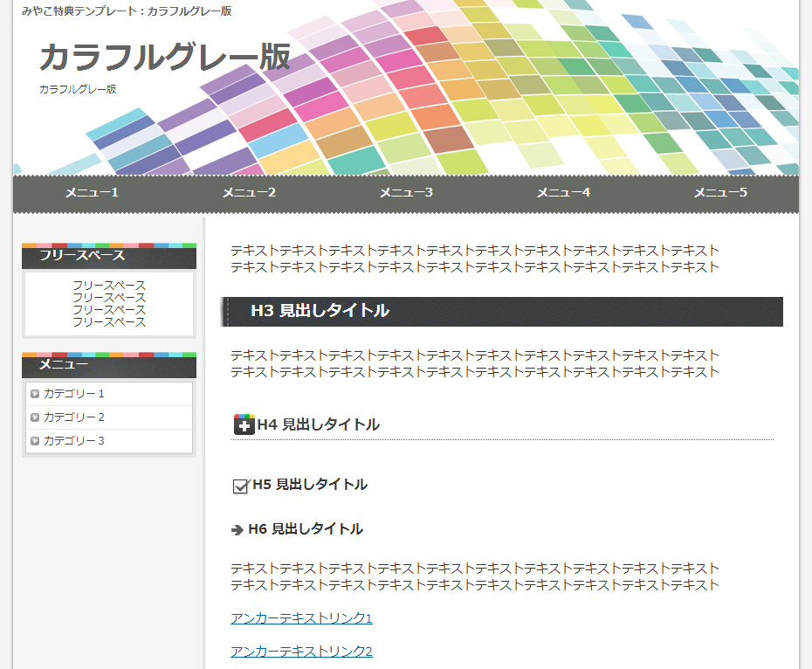Click the plus icon beside H4 見出しタイトル
The height and width of the screenshot is (669, 812).
[244, 424]
